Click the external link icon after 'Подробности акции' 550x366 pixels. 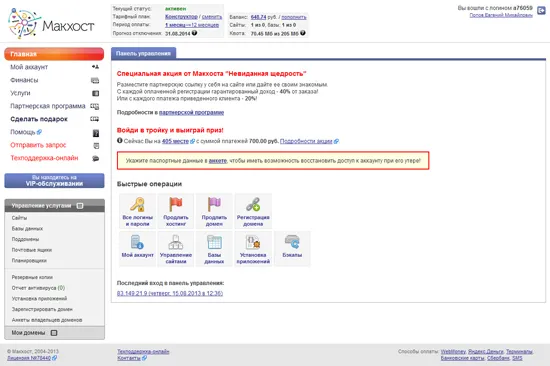[336, 141]
